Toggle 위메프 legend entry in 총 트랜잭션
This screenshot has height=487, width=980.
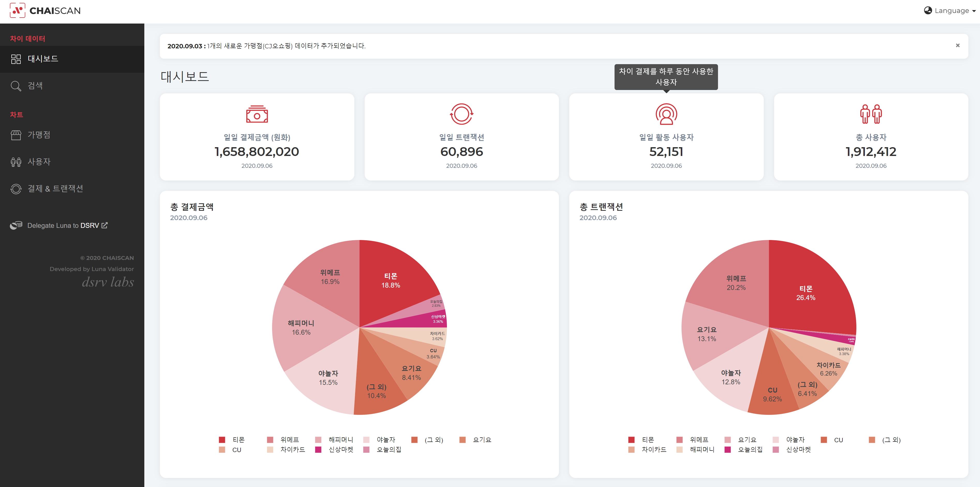point(692,440)
